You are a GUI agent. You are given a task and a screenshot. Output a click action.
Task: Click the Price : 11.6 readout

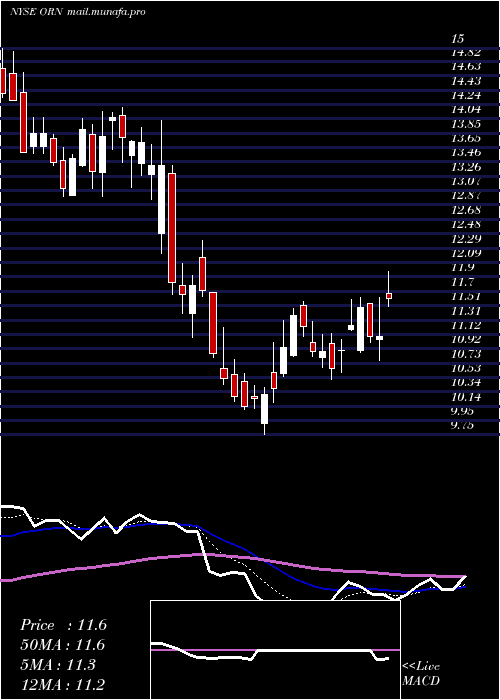pos(63,625)
